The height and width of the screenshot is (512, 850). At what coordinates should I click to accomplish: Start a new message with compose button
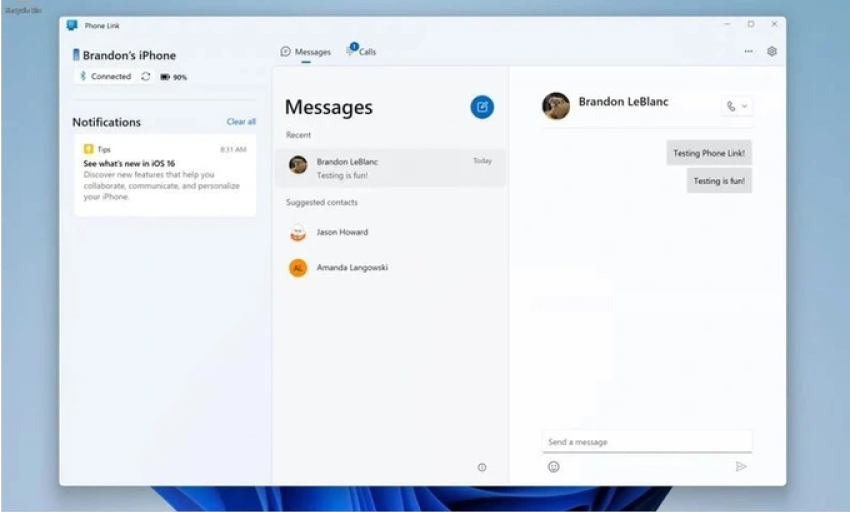[481, 107]
